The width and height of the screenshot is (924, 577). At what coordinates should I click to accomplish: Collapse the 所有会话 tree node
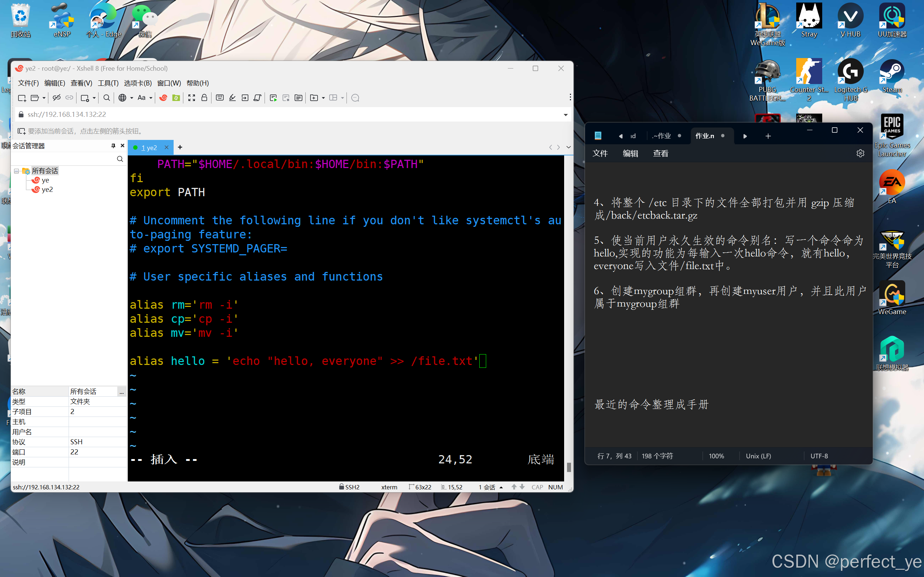[x=16, y=171]
